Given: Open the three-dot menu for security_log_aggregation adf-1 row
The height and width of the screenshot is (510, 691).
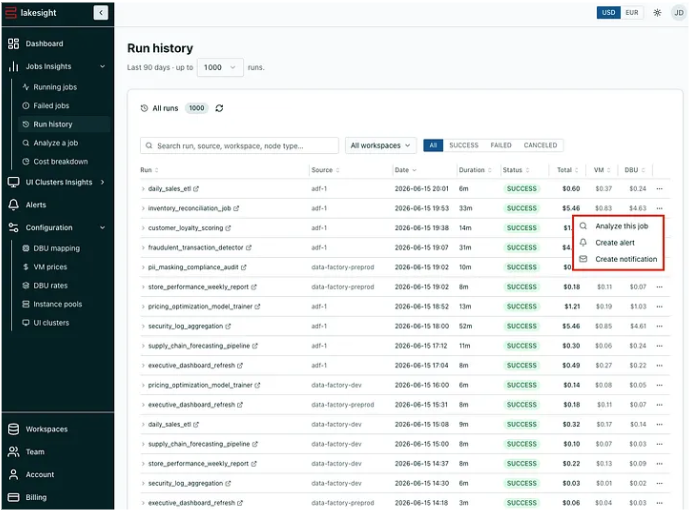Looking at the screenshot, I should point(659,326).
